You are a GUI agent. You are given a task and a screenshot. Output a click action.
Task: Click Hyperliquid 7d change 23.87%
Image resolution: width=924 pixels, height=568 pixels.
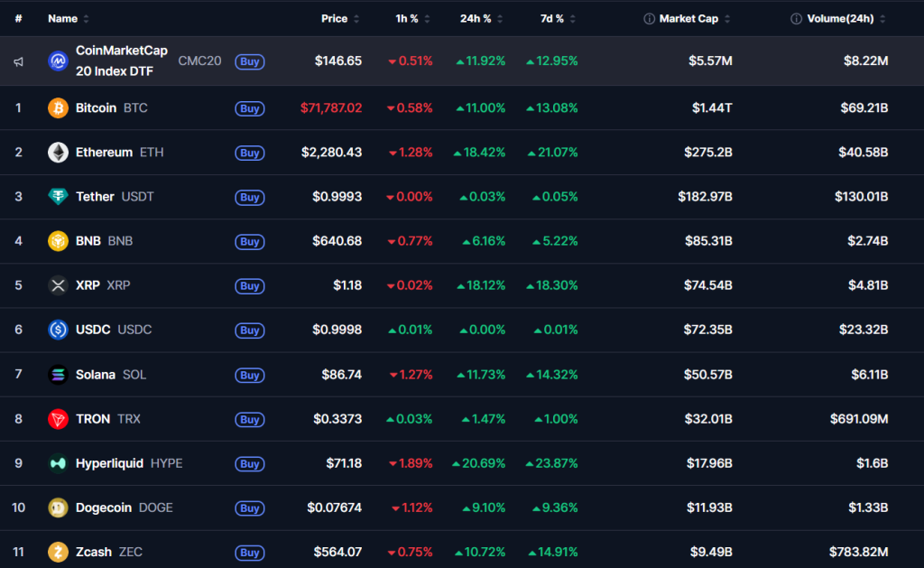point(551,463)
